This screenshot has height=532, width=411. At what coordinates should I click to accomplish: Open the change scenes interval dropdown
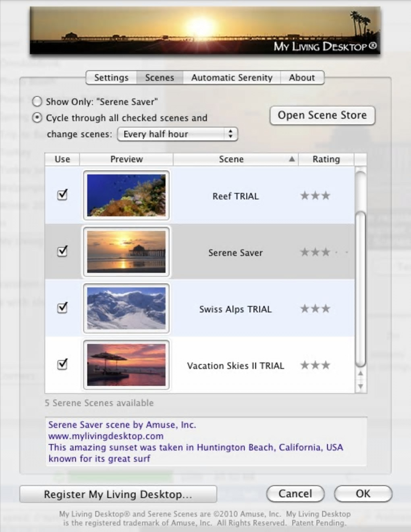(178, 134)
